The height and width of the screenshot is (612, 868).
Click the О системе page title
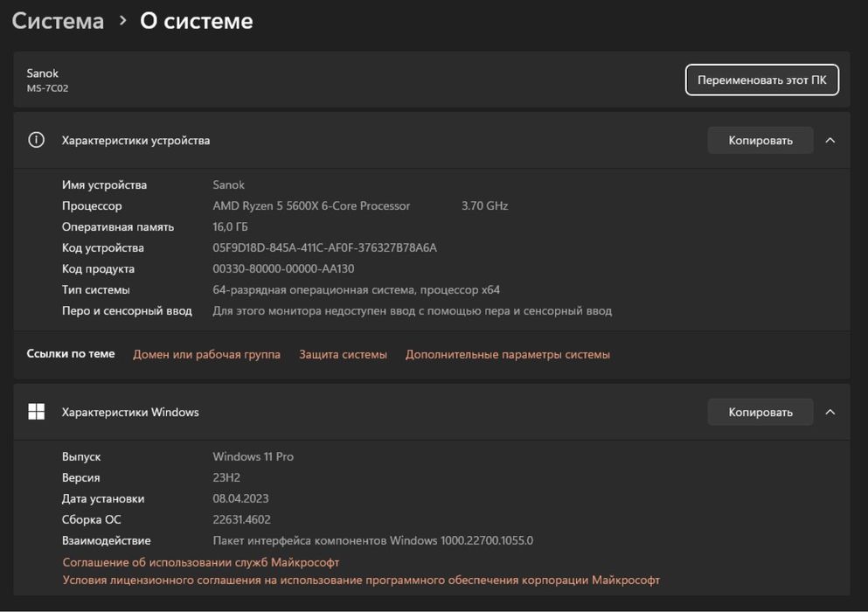[197, 21]
